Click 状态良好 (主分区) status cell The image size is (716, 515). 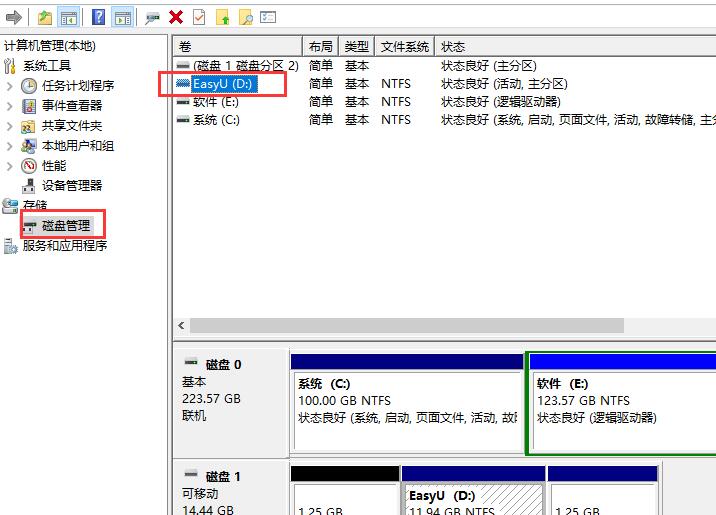(489, 66)
